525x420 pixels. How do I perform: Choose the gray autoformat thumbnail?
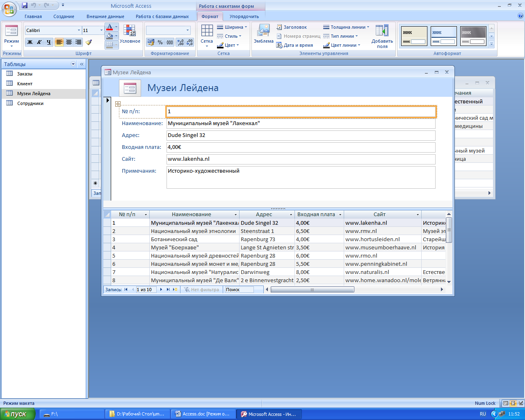[x=473, y=36]
